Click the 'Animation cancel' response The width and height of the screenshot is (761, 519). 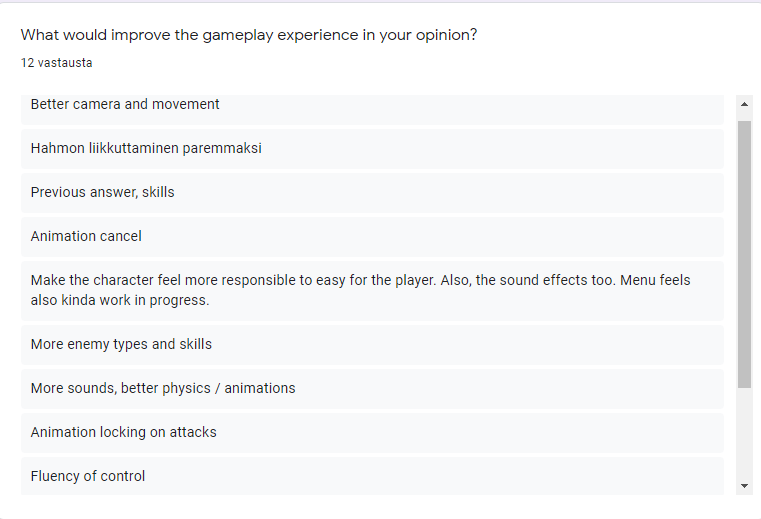coord(372,237)
